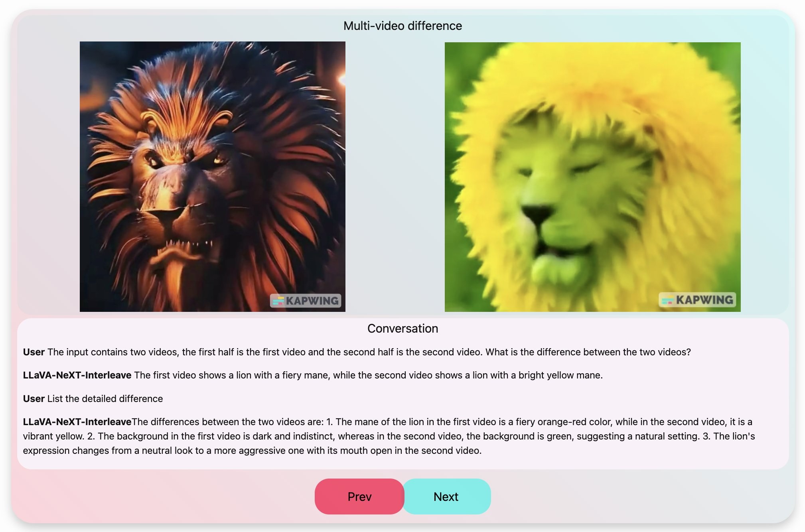Click the second bold "User" label

34,399
